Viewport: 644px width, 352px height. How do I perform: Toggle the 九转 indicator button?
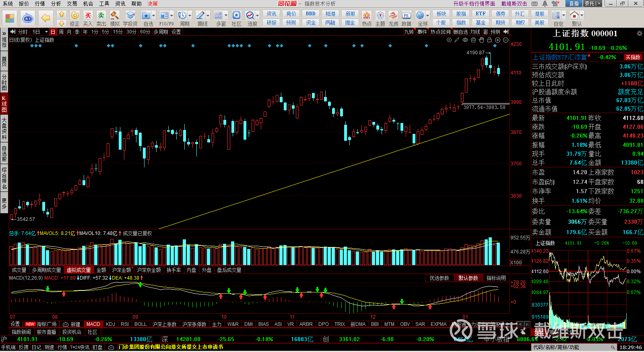click(x=409, y=32)
